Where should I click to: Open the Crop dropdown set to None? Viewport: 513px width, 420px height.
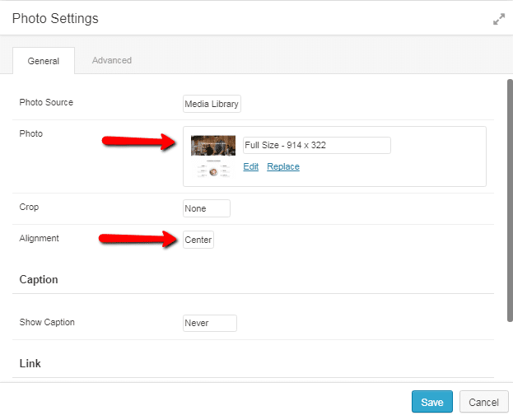click(206, 208)
